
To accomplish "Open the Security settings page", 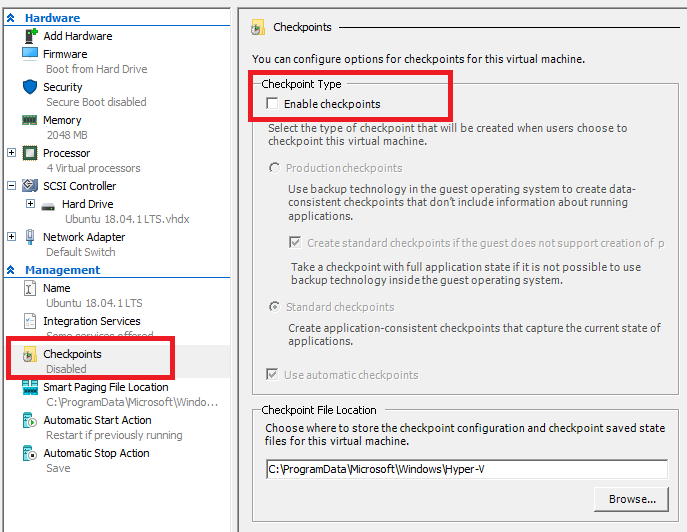I will pos(63,87).
